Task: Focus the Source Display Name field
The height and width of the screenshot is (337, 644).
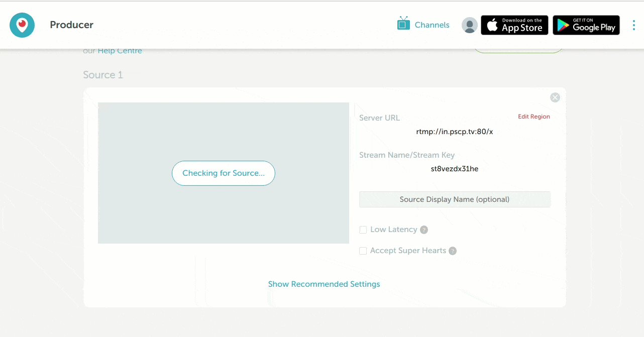Action: (x=455, y=199)
